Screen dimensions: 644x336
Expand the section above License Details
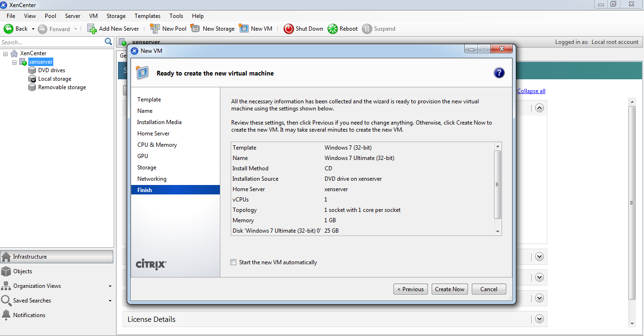coord(540,298)
